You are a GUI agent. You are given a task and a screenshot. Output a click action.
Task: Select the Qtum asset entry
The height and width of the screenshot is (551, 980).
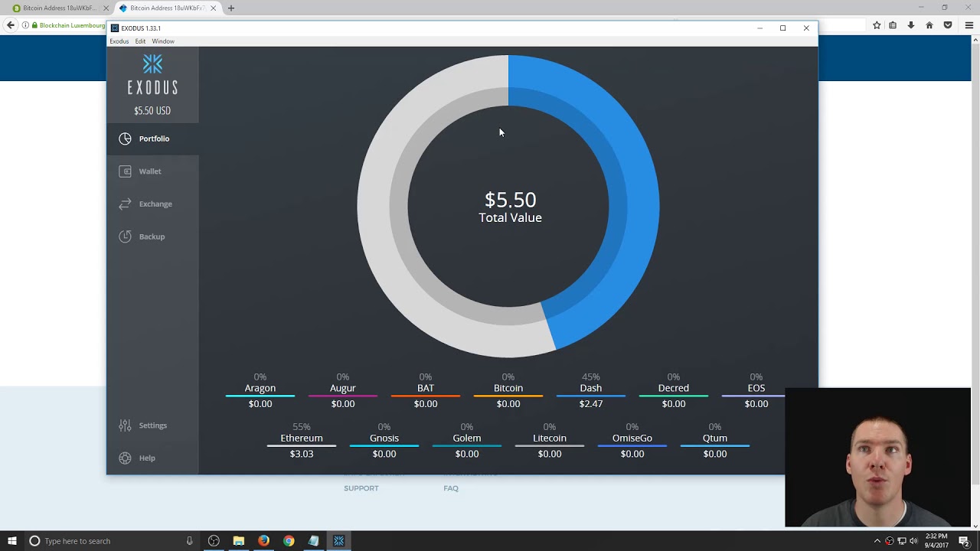click(715, 440)
